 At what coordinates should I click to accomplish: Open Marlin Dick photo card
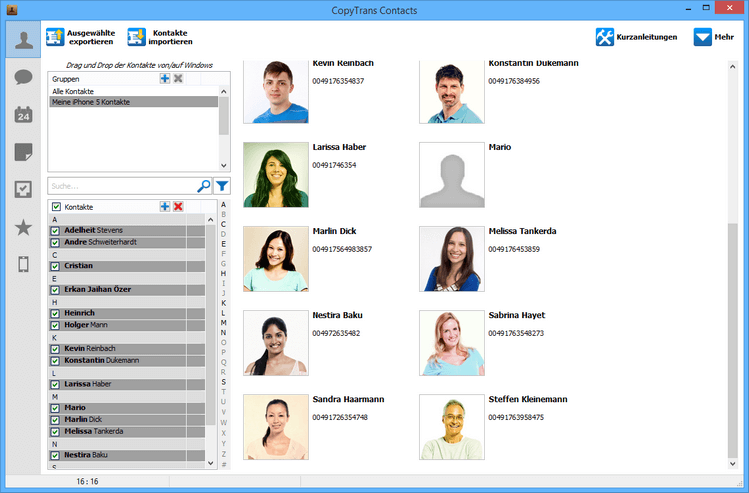pyautogui.click(x=276, y=259)
